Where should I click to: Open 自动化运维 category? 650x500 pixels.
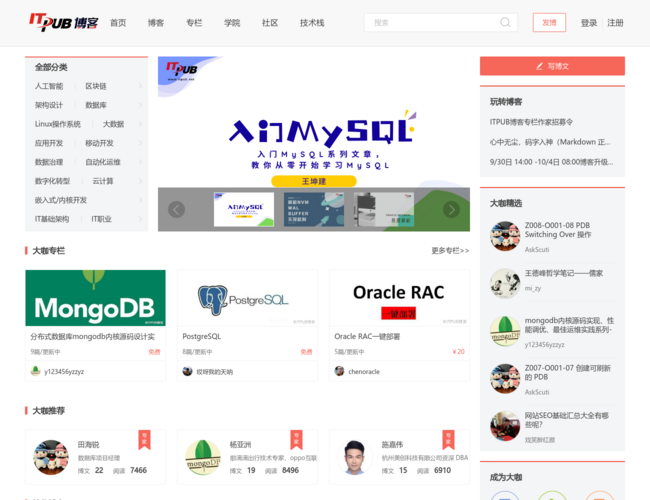point(103,162)
